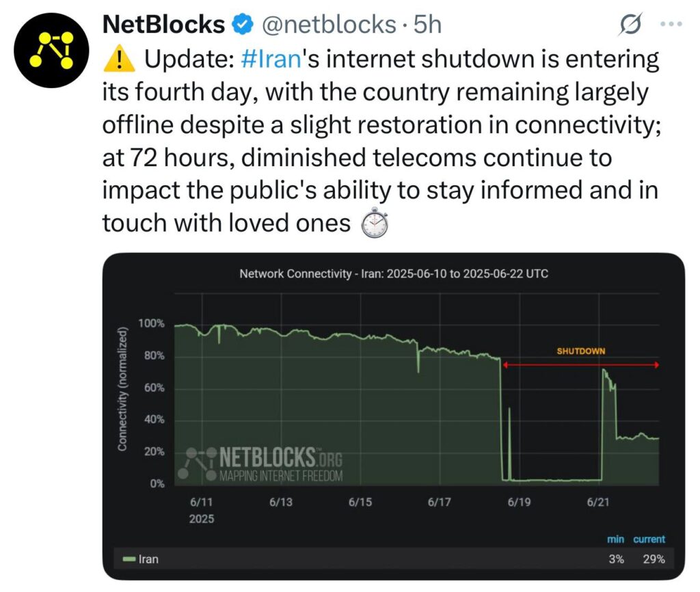Open the network connectivity chart image
Viewport: 700px width, 592px height.
393,416
